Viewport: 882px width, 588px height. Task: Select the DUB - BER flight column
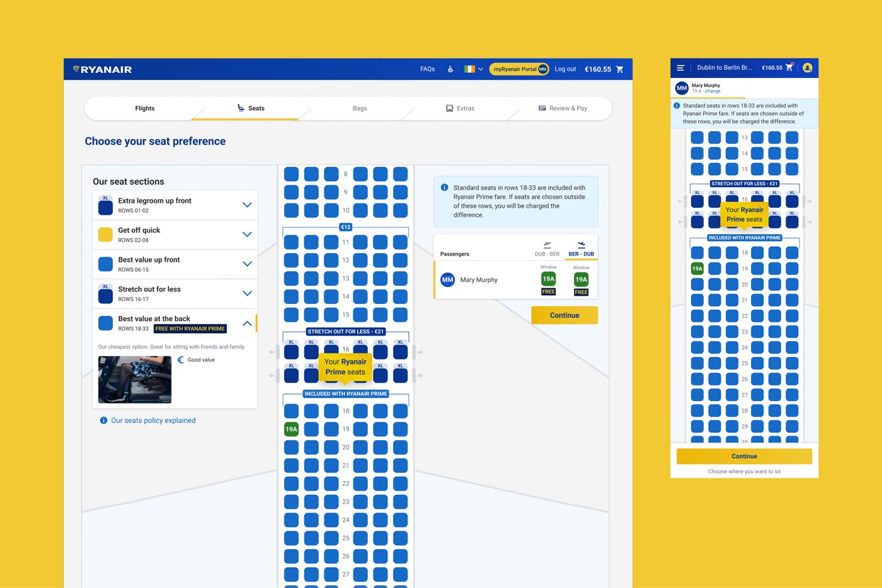(547, 249)
